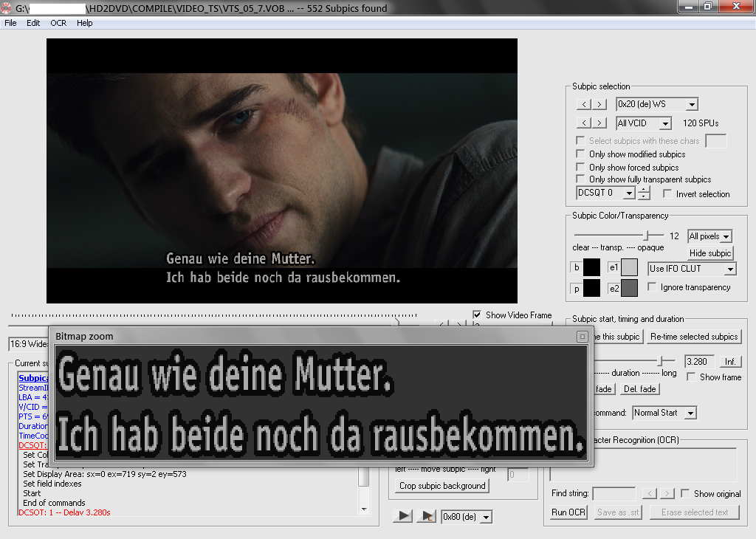Click the Subpic link in info list
Screen dimensions: 756x539
point(33,378)
